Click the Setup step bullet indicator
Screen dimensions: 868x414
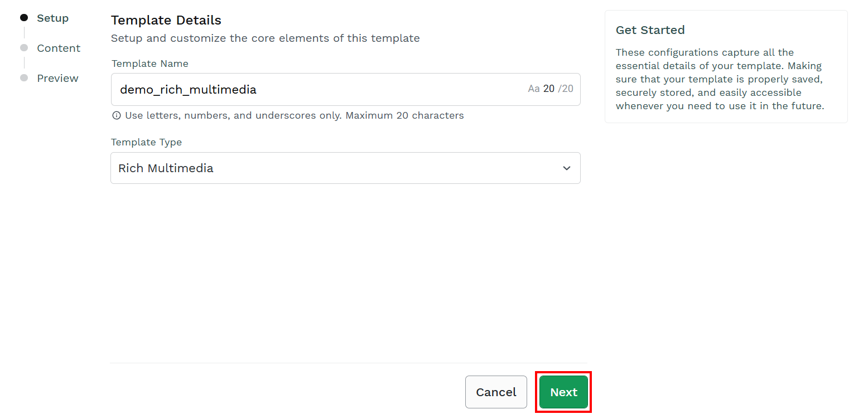click(x=24, y=18)
